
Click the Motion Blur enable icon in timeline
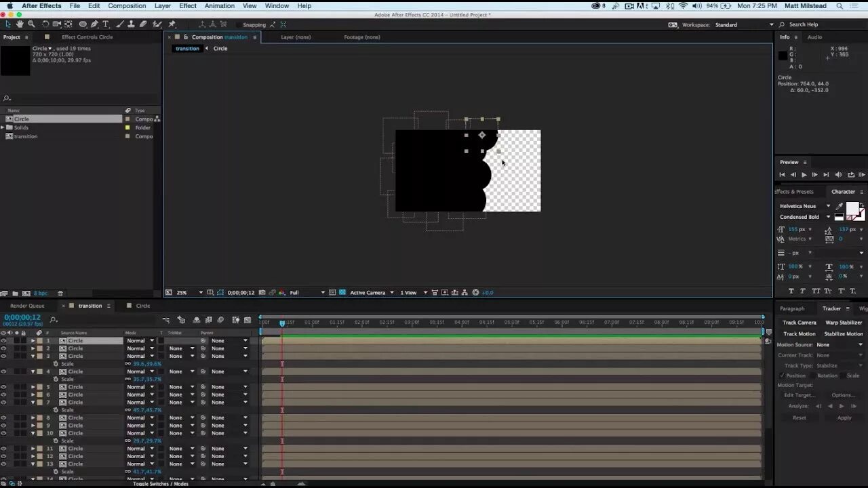(x=220, y=320)
